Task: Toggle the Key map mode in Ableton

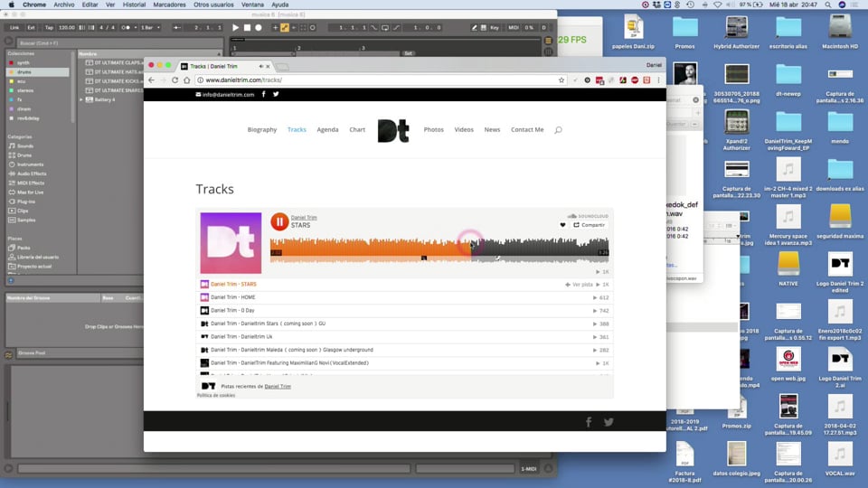Action: 495,27
